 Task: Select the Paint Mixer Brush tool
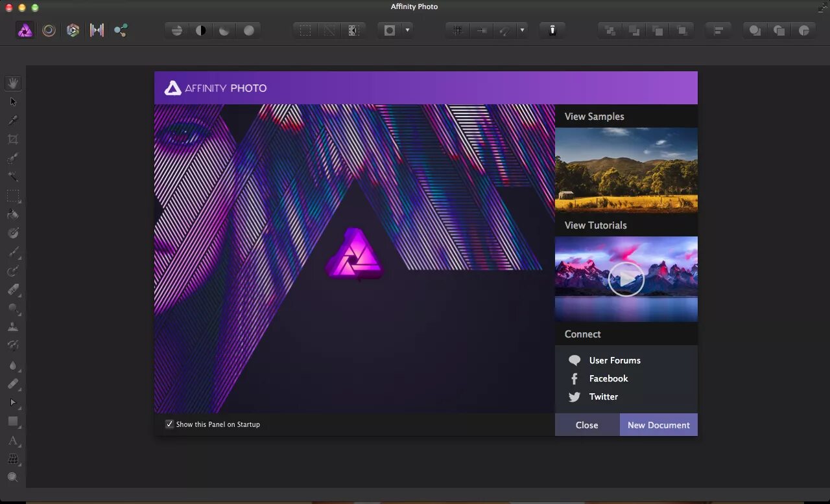13,271
